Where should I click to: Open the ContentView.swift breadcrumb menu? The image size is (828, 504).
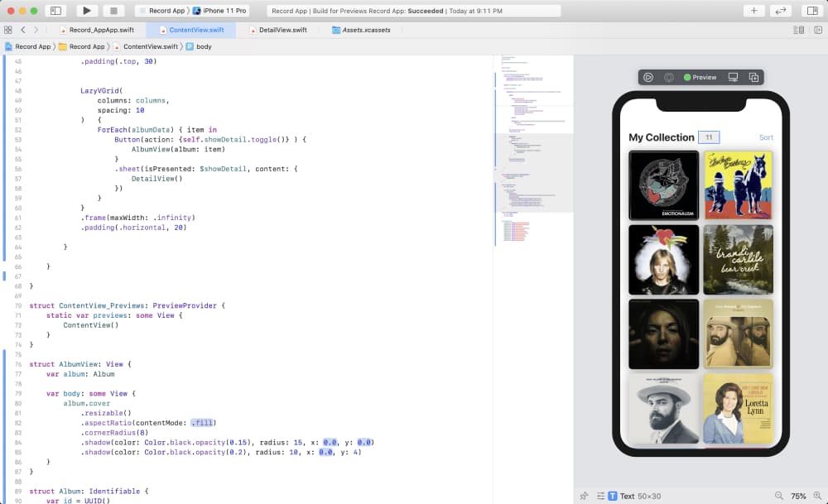[145, 46]
